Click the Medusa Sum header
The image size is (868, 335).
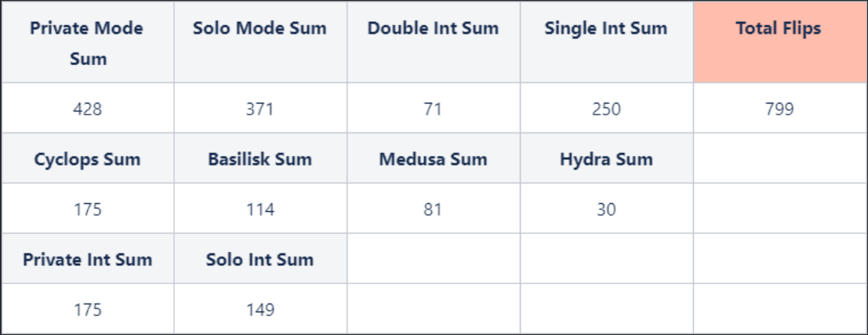433,159
